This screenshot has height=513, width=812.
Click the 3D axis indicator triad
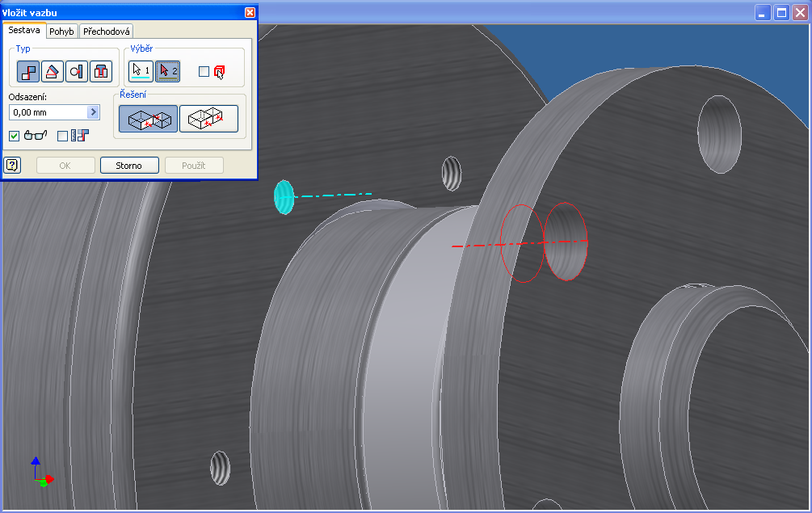pos(40,473)
